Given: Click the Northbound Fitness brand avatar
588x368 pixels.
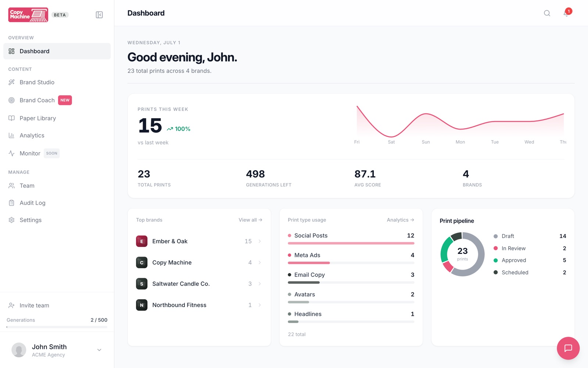Looking at the screenshot, I should 142,305.
